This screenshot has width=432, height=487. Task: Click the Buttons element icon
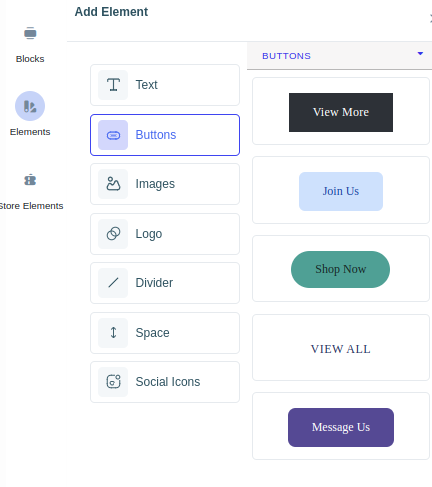(x=113, y=135)
